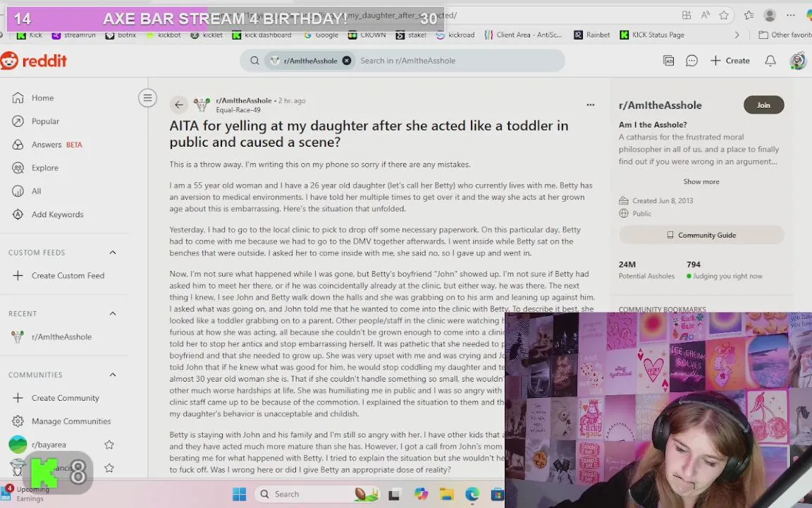Open the Other favorites folder
This screenshot has height=508, width=812.
pos(785,35)
